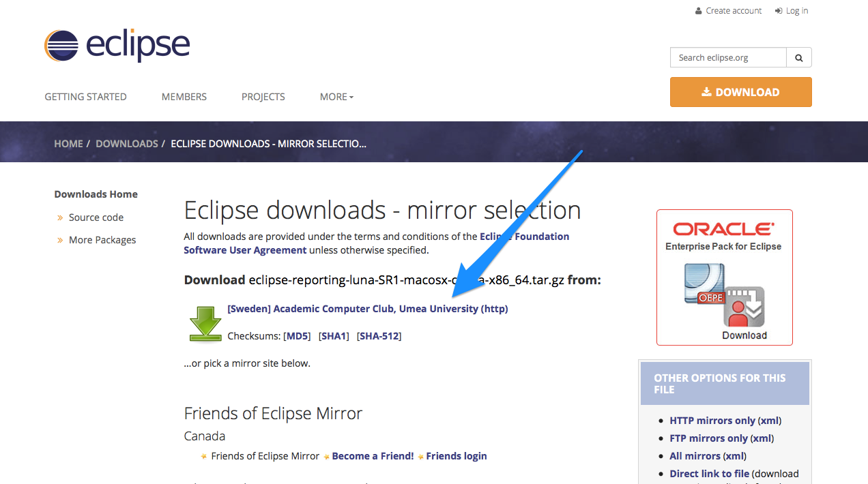Expand the MORE dropdown menu
This screenshot has height=484, width=868.
coord(336,97)
